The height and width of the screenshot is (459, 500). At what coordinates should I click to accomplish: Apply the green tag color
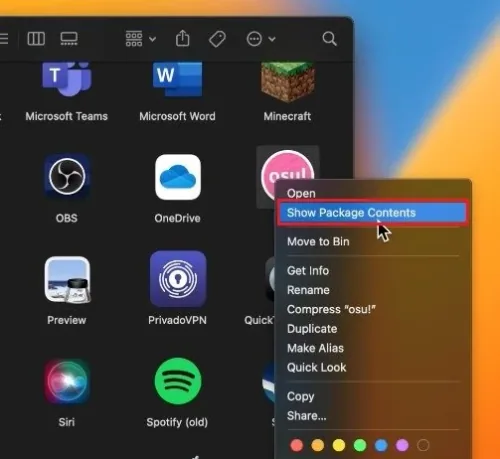tap(360, 445)
